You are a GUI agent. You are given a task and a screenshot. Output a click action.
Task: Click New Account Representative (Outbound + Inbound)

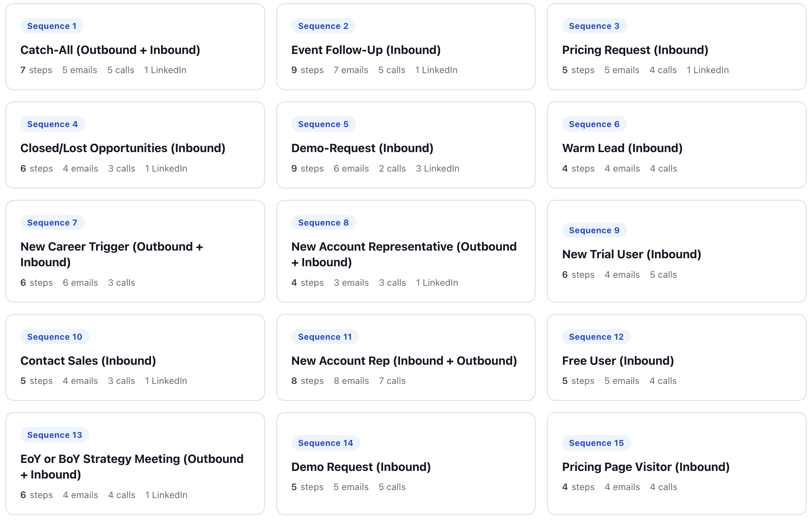click(404, 254)
